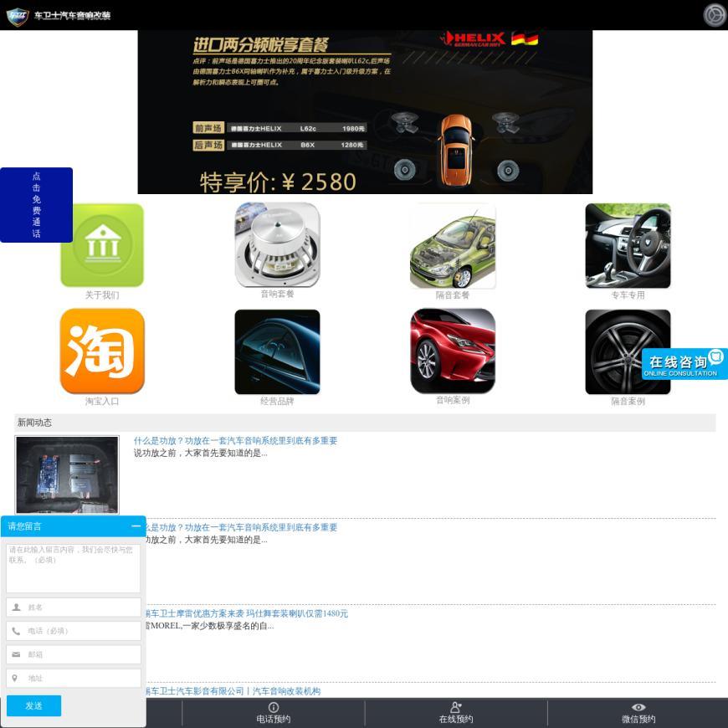This screenshot has height=728, width=728.
Task: Open the 音响案例 red car icon
Action: [x=453, y=351]
